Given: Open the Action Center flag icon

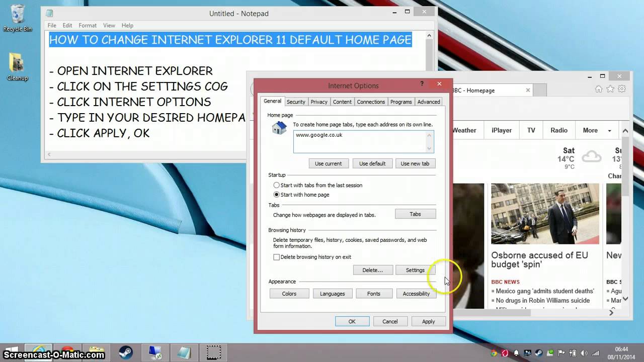Looking at the screenshot, I should [561, 353].
